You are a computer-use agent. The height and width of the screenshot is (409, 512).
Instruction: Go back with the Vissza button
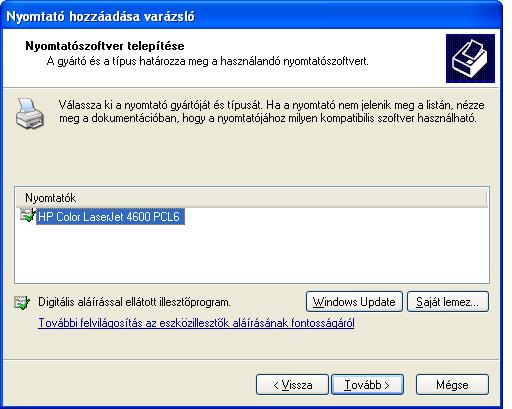[x=292, y=385]
